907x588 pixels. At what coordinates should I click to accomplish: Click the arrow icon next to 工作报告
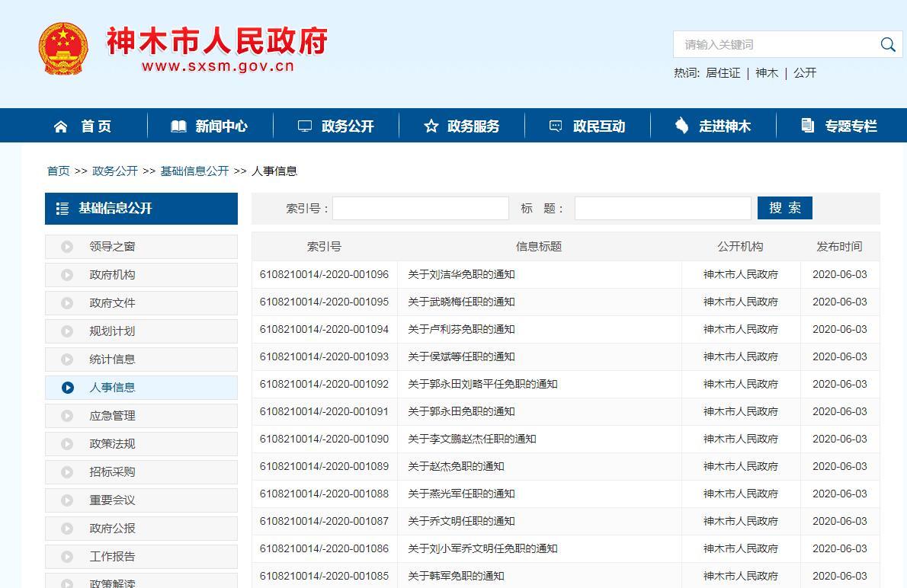click(x=67, y=557)
